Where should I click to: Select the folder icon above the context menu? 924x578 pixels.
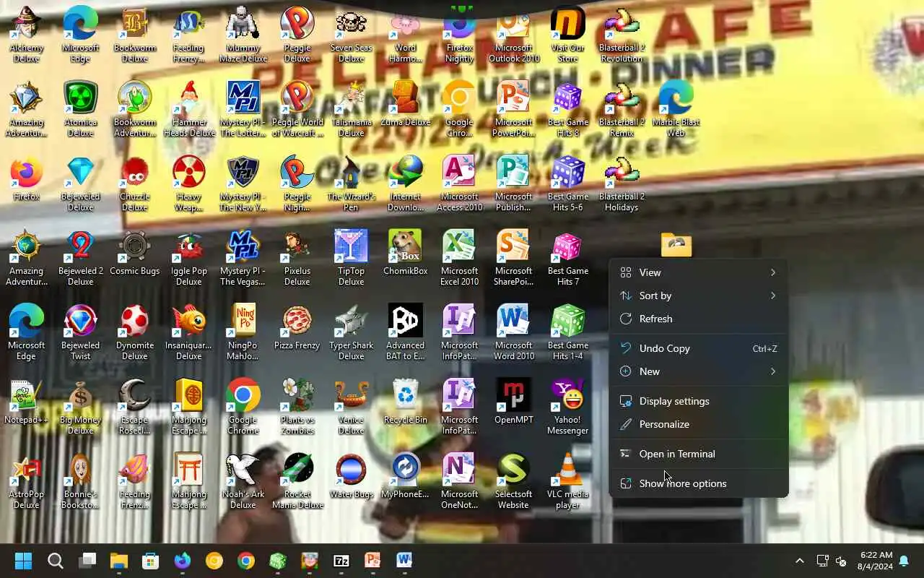pos(676,245)
